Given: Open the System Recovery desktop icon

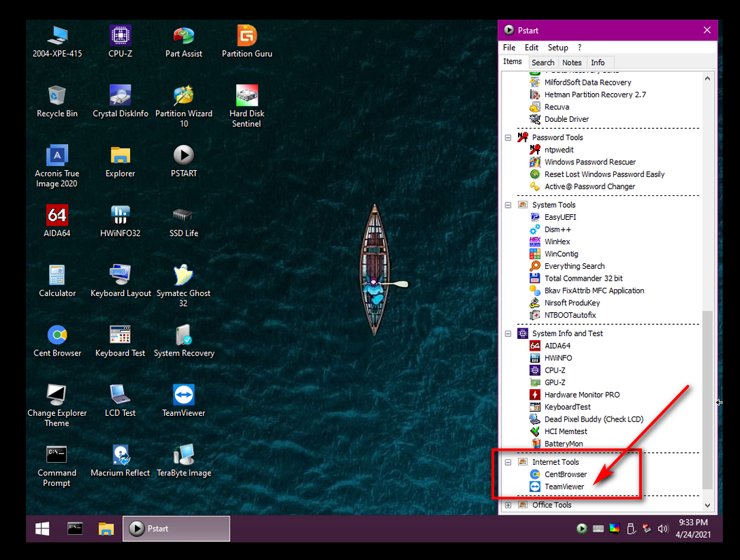Looking at the screenshot, I should [x=183, y=341].
